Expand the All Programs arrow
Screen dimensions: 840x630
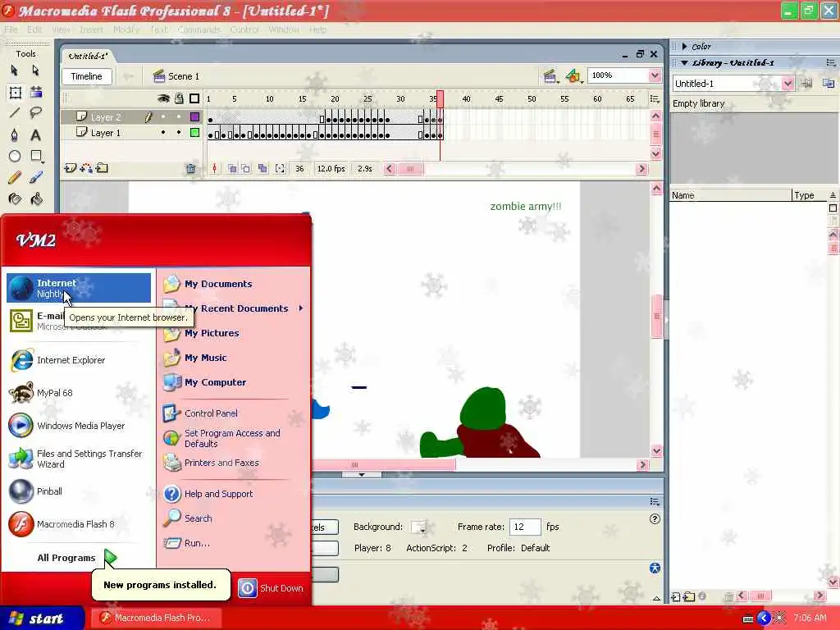[x=110, y=558]
